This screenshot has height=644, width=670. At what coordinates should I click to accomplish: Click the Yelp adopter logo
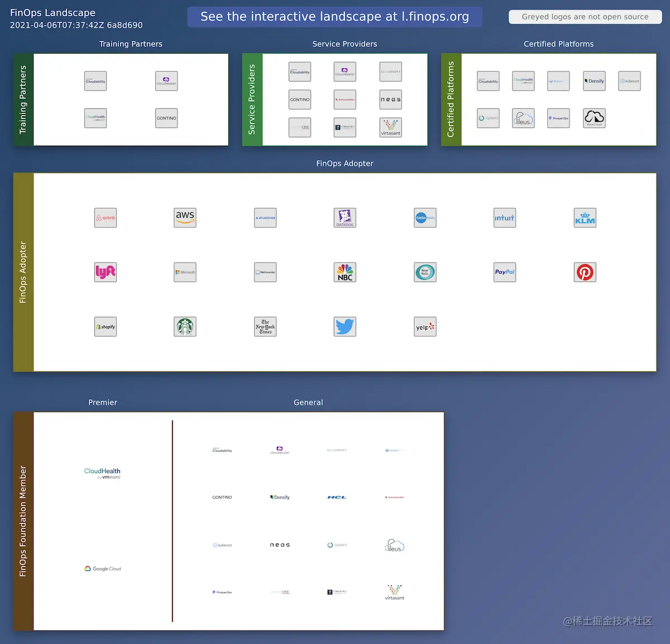425,327
